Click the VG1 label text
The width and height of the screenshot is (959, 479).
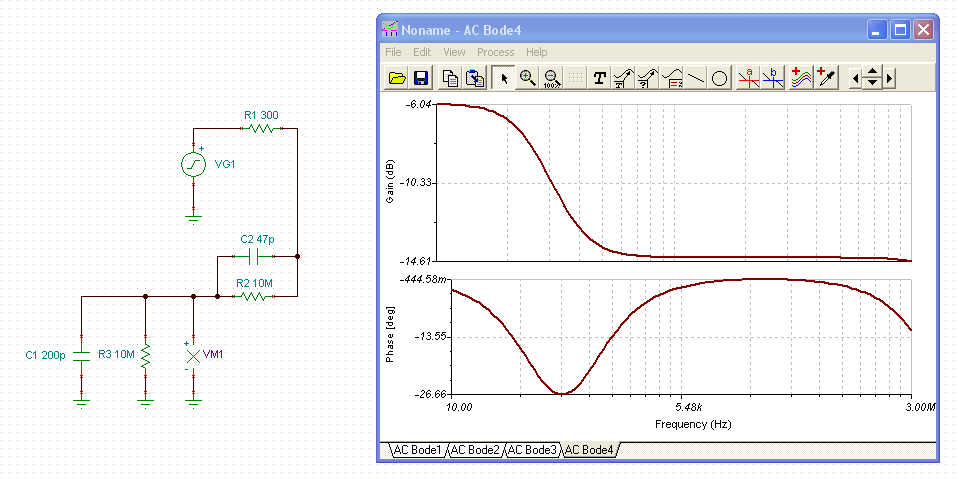(x=224, y=165)
